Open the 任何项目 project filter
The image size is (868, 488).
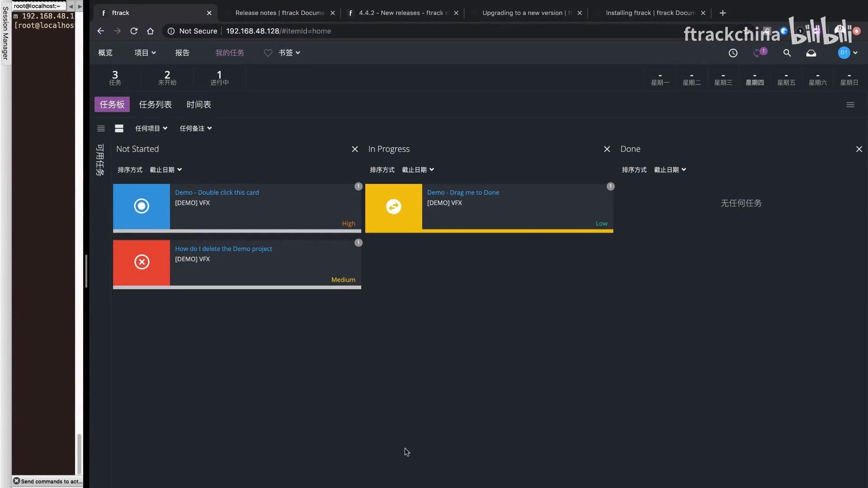click(151, 128)
